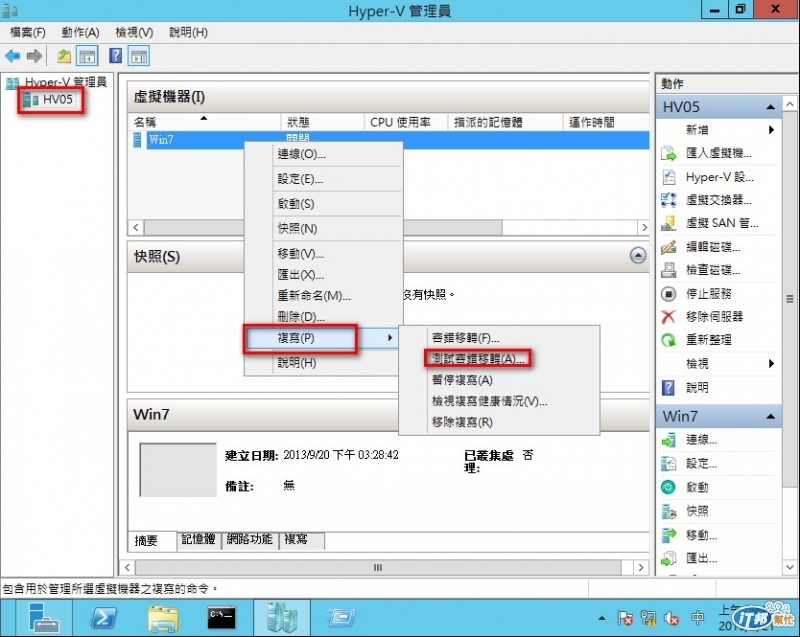Click the blue Help question-mark toolbar icon
The image size is (800, 637).
coord(116,56)
